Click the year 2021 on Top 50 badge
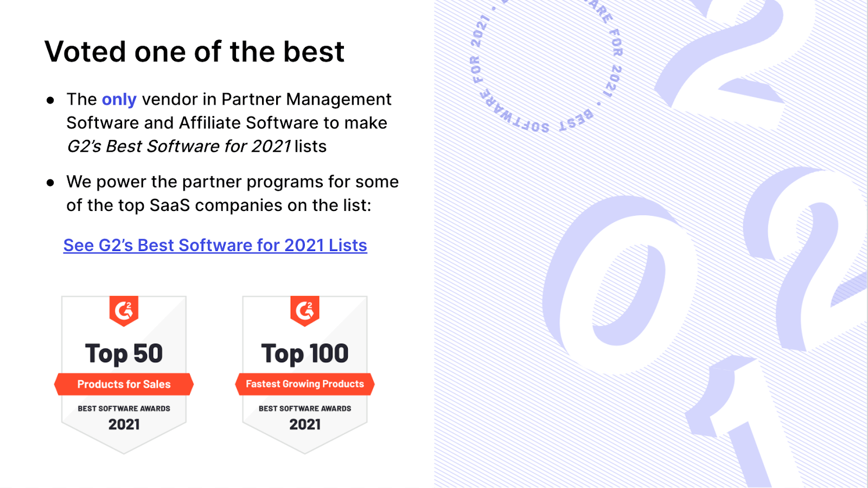Viewport: 868px width, 488px height. coord(124,425)
